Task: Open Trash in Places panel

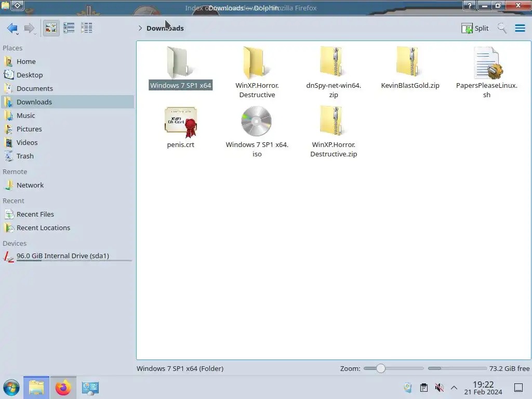Action: click(67, 156)
